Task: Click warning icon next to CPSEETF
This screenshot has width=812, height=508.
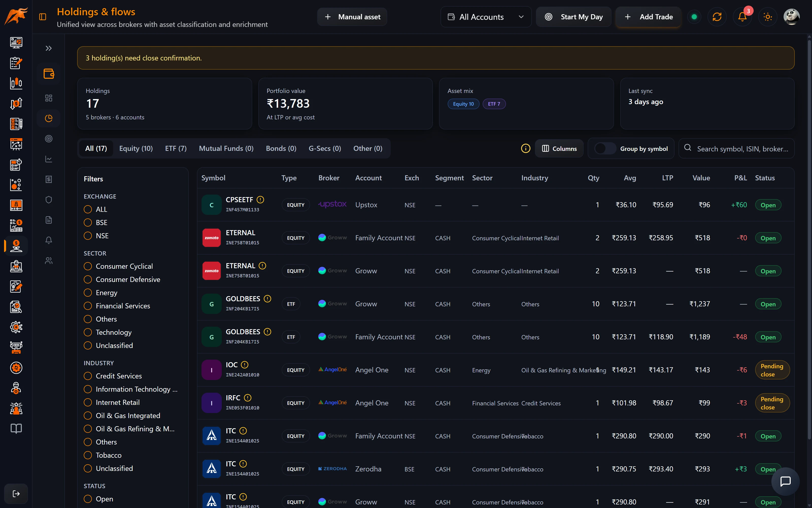Action: click(260, 200)
